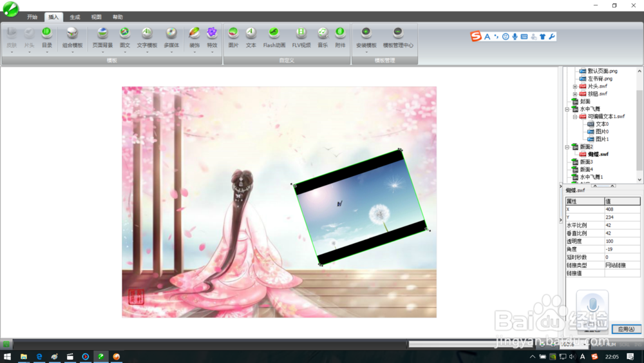This screenshot has height=363, width=644.
Task: Click the Sogou microphone voice input
Action: click(x=515, y=37)
